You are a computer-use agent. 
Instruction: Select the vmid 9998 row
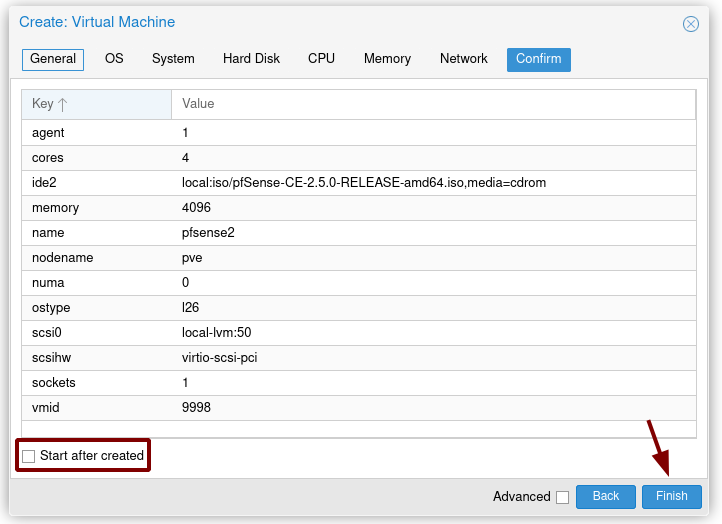pos(359,408)
